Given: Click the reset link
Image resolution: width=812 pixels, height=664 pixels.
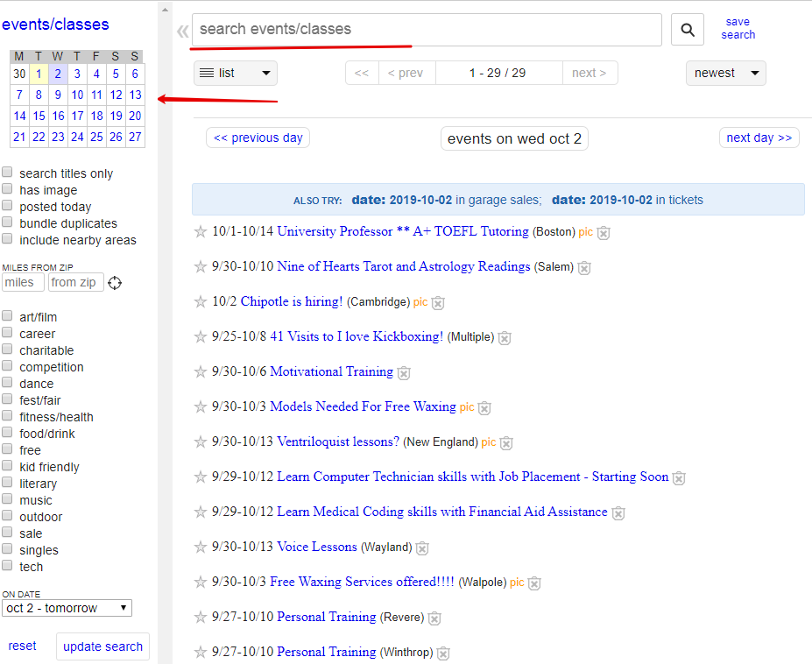Looking at the screenshot, I should tap(22, 646).
